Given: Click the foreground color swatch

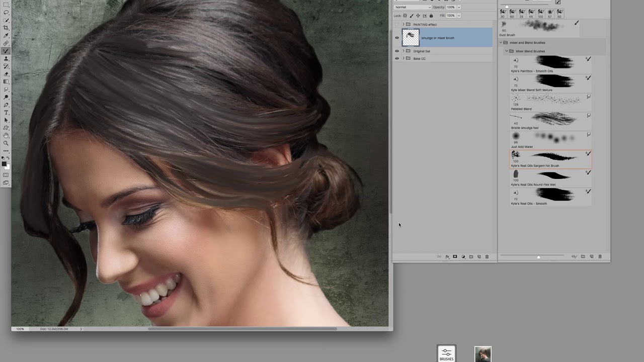Looking at the screenshot, I should pos(4,164).
